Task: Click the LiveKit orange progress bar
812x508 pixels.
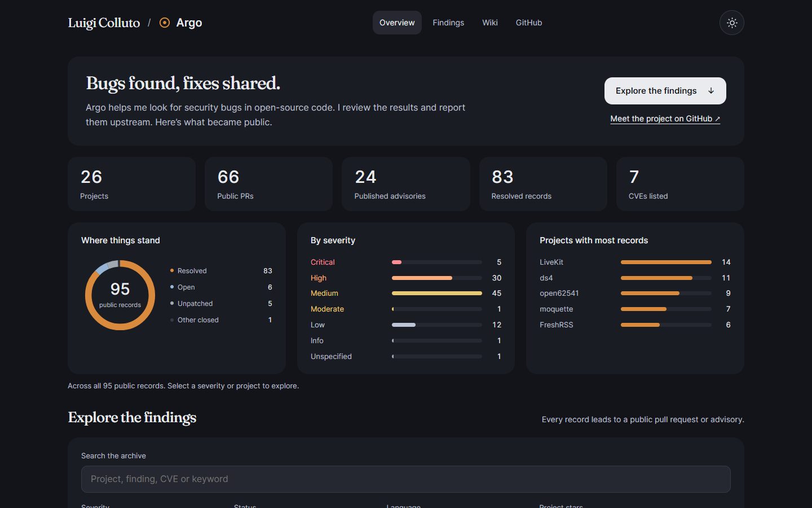Action: (x=666, y=262)
